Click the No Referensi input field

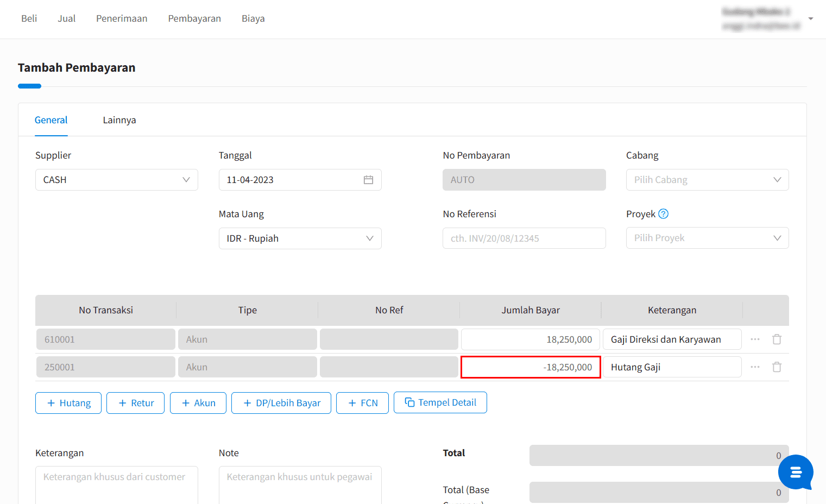click(524, 238)
